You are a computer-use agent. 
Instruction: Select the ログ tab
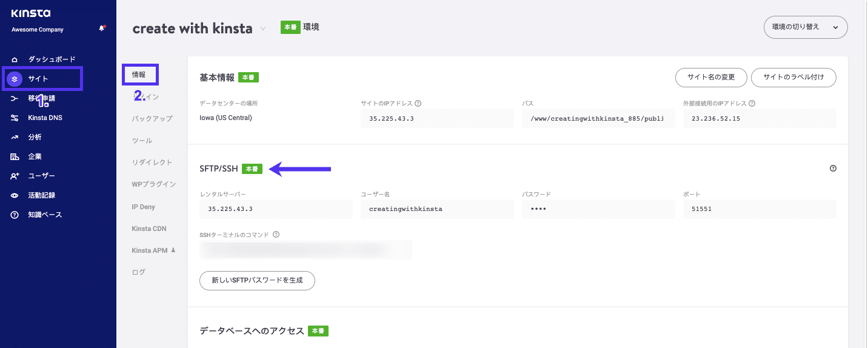tap(139, 272)
